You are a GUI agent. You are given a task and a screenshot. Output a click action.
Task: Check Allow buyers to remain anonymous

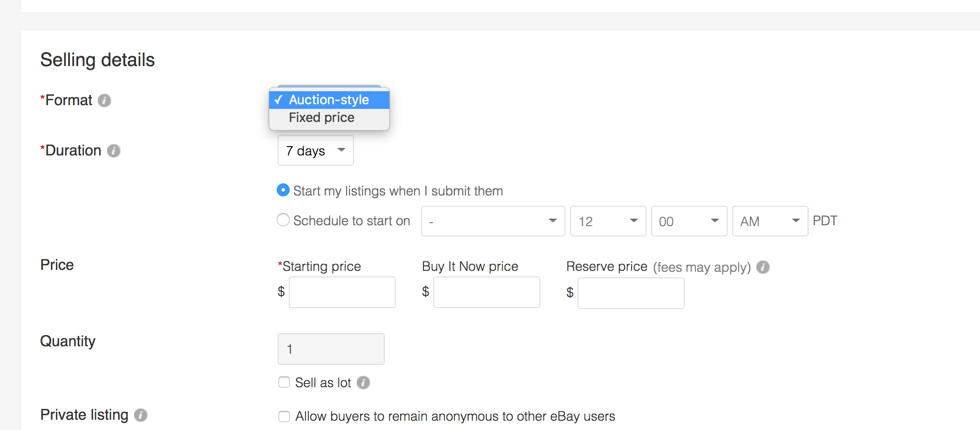(284, 416)
